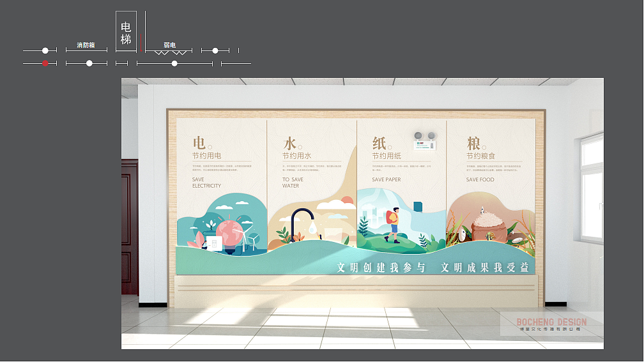
Task: Click the 节约用电 heading
Action: (206, 156)
